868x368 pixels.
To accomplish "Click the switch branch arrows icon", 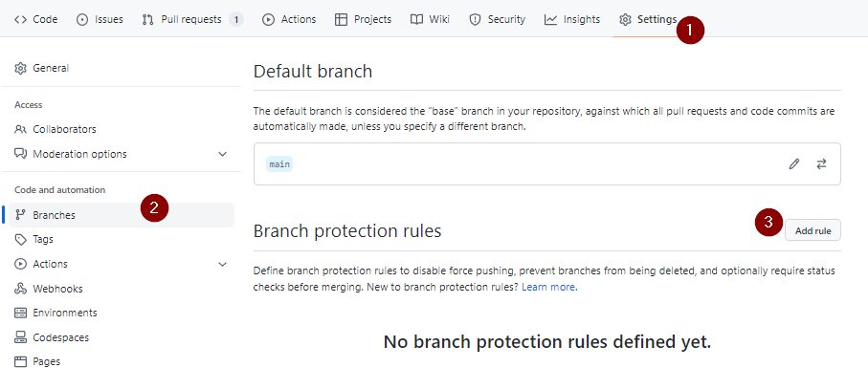I will [821, 164].
